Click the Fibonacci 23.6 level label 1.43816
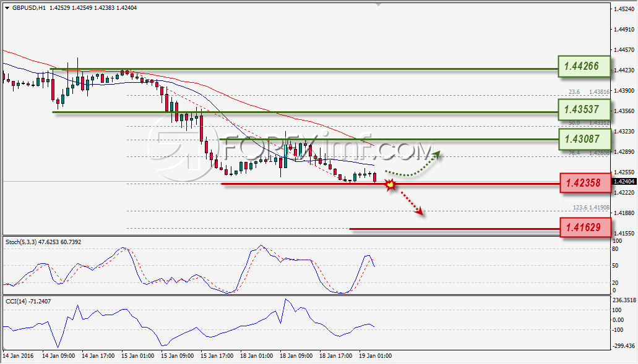 click(599, 92)
